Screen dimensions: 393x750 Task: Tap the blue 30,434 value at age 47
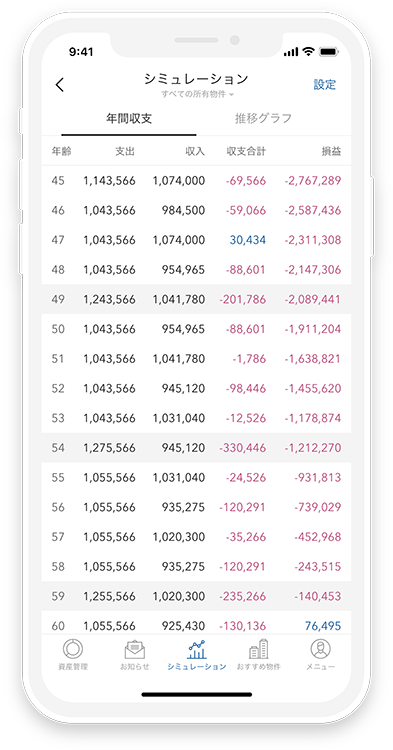[x=248, y=240]
